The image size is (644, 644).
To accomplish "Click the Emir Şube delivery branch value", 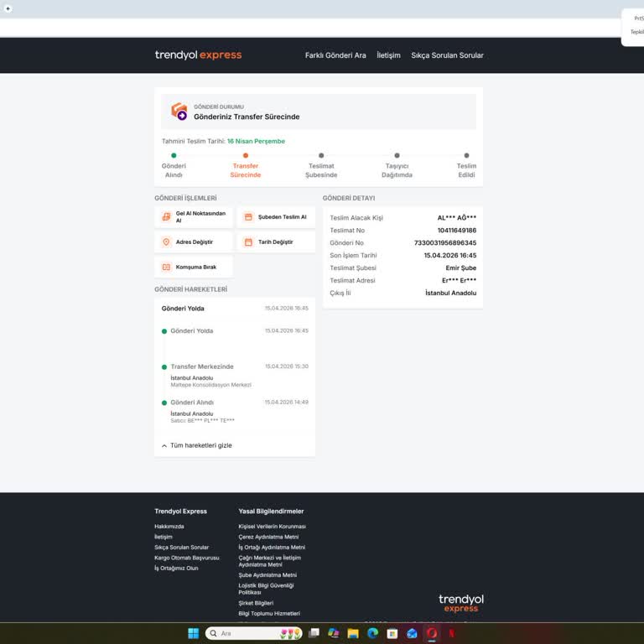I will 461,267.
